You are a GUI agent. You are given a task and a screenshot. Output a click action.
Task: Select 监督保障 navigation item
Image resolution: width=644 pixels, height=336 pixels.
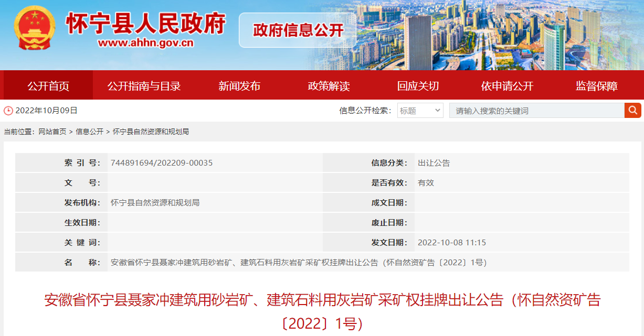point(596,86)
